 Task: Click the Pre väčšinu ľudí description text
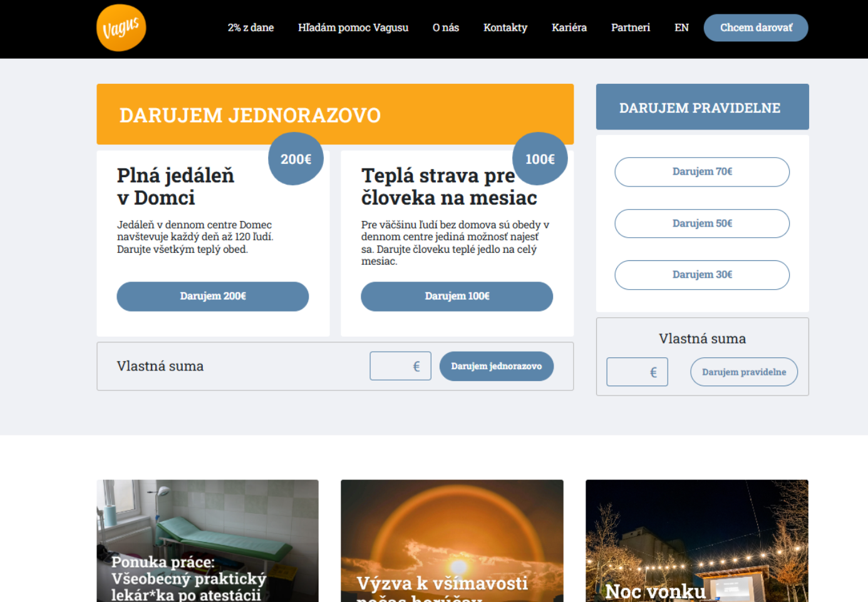pyautogui.click(x=455, y=243)
